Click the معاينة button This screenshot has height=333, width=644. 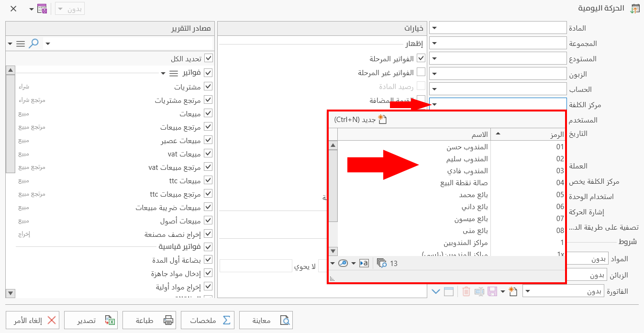266,320
